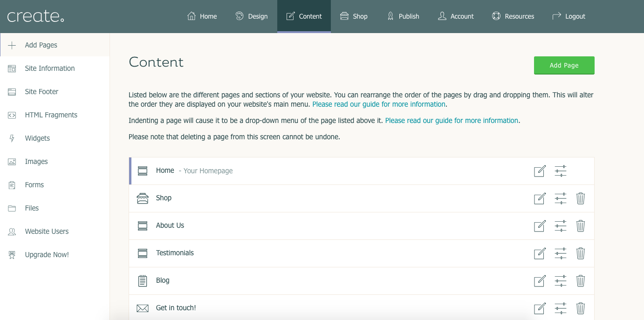
Task: Open settings sliders for Home page
Action: pos(561,171)
